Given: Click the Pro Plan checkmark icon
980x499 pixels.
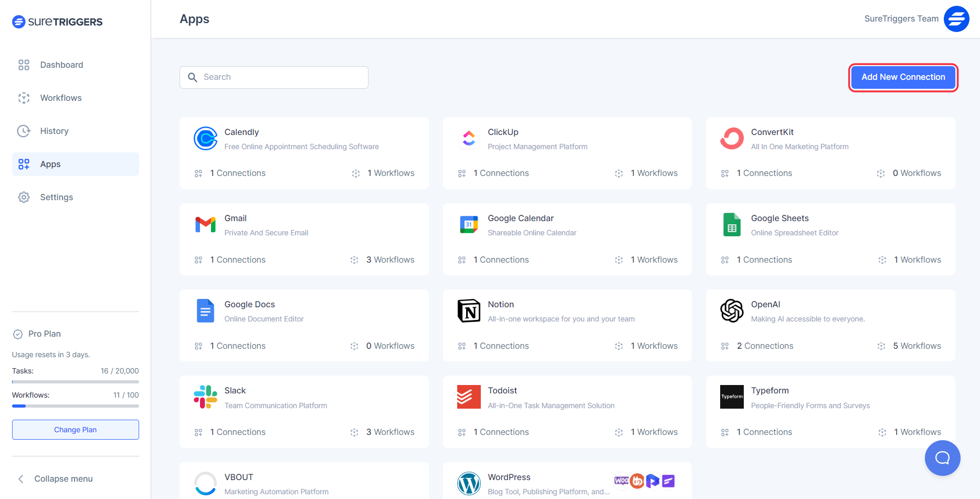Looking at the screenshot, I should pos(18,334).
